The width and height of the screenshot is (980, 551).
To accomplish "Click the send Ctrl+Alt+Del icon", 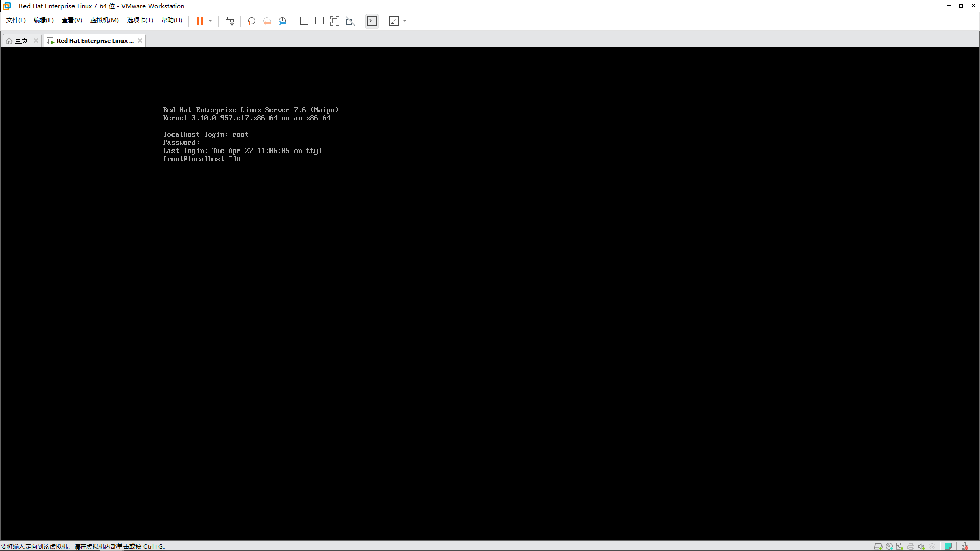I will (x=230, y=21).
